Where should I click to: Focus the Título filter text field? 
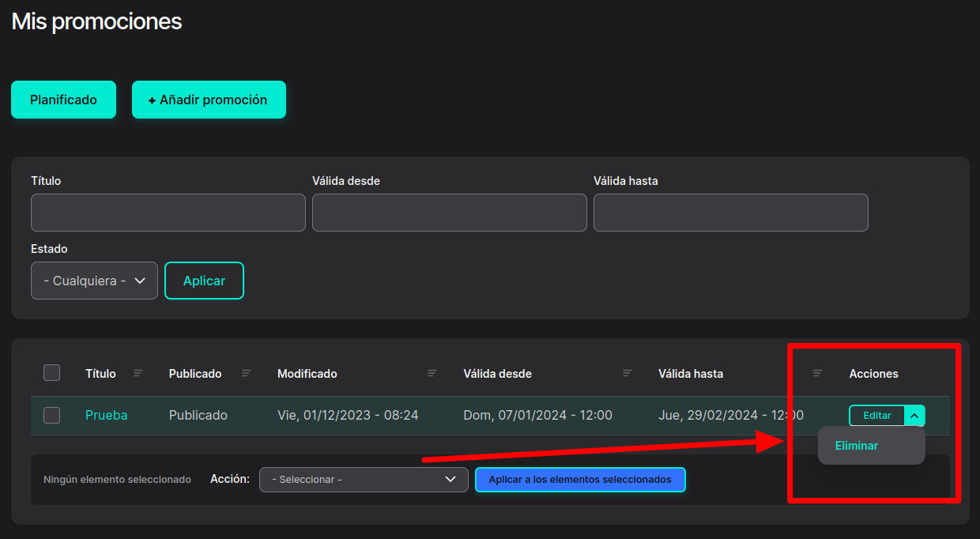[x=168, y=213]
